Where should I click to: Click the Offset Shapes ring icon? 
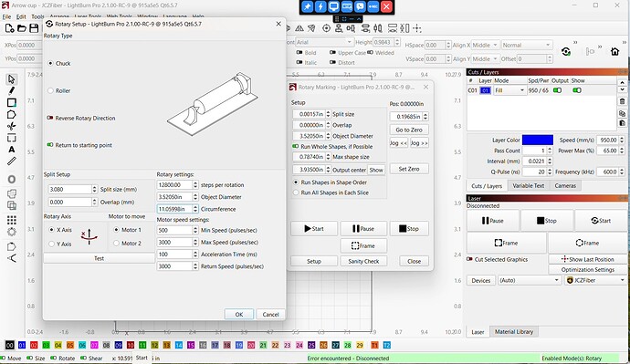tap(12, 179)
